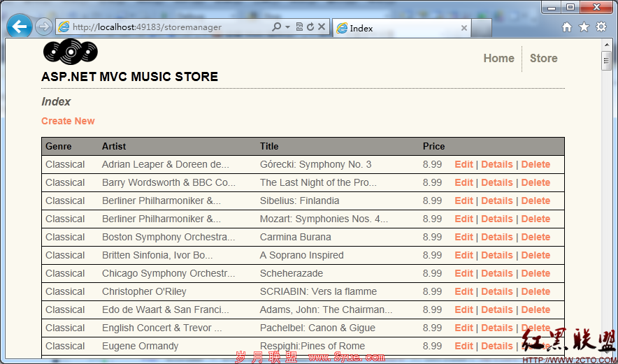Viewport: 618px width, 364px height.
Task: Edit the Carmina Burana album
Action: pyautogui.click(x=463, y=237)
